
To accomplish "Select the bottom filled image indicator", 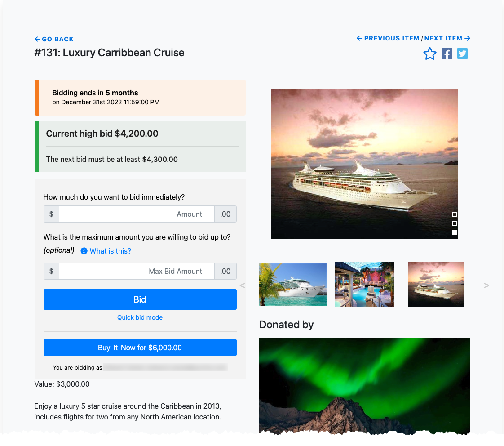I will tap(455, 232).
